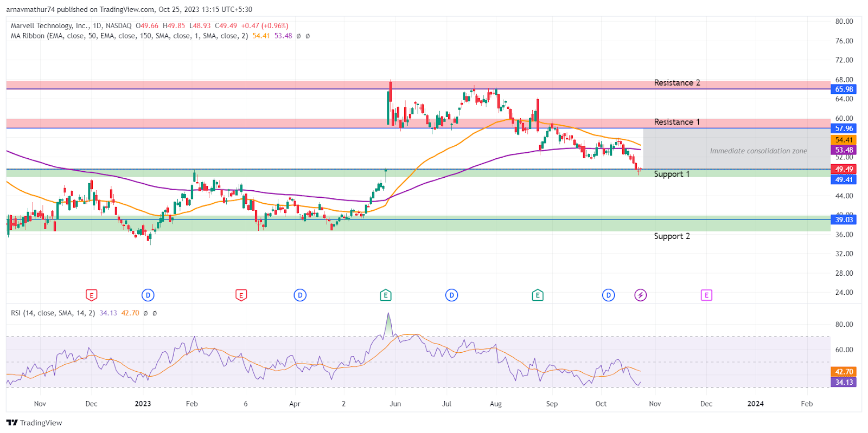This screenshot has height=433, width=868.
Task: Click the purple lightning event marker
Action: pyautogui.click(x=641, y=295)
